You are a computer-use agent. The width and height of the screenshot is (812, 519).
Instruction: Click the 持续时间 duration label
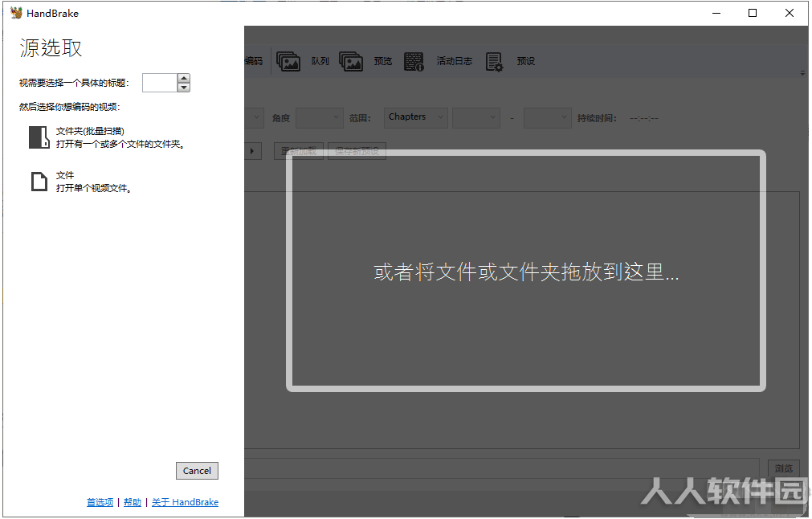(x=597, y=118)
